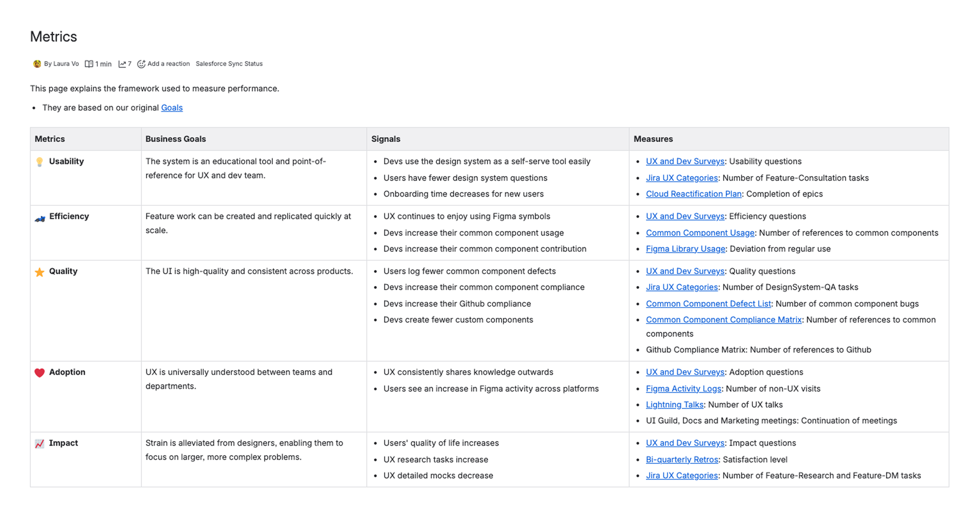Screen dimensions: 980x518
Task: Open the Figma Library Usage link
Action: click(x=685, y=249)
